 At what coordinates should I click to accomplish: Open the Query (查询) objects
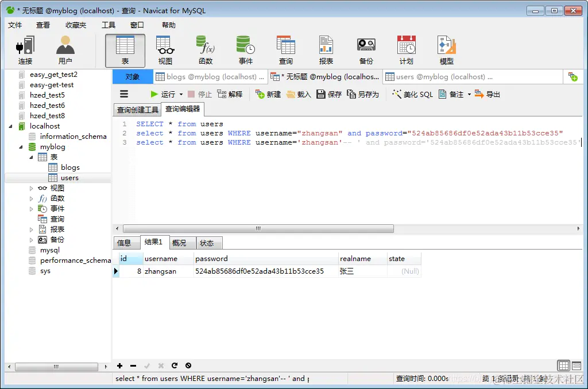pyautogui.click(x=286, y=50)
